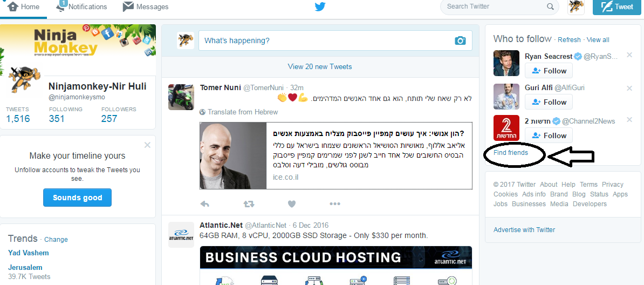Dismiss Ryan Seacrest follow suggestion
This screenshot has width=644, height=285.
629,55
